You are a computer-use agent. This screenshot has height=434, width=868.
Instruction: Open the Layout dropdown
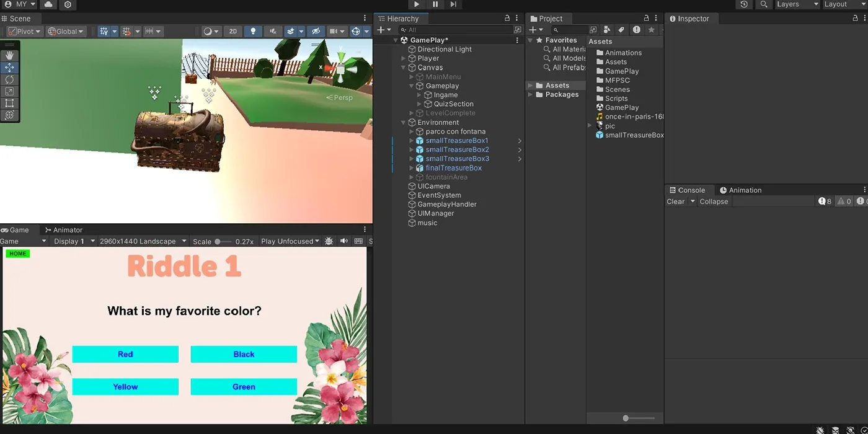(844, 4)
